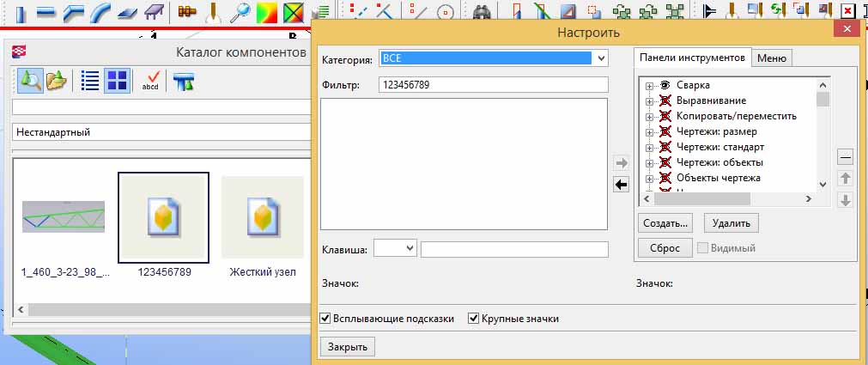
Task: Toggle visibility eye of Сварка toolbar
Action: [665, 85]
